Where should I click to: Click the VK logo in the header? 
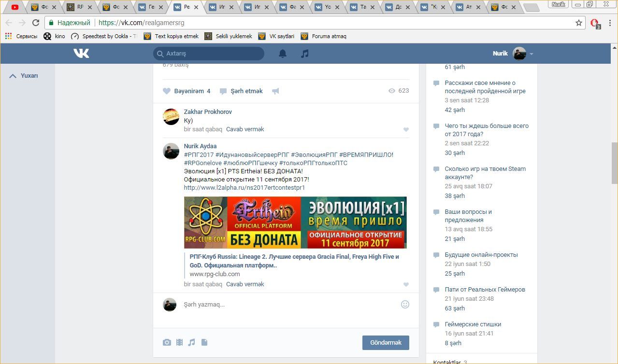pos(81,54)
